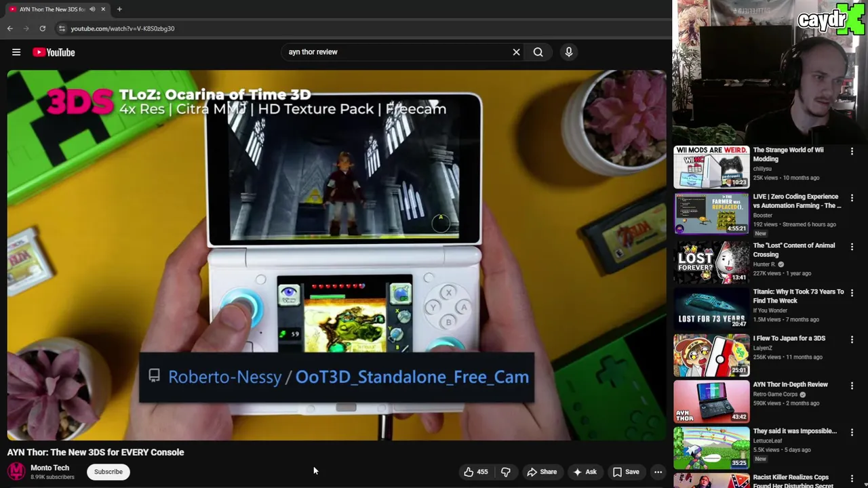Go to the YouTube home logo
The width and height of the screenshot is (868, 488).
coord(54,52)
